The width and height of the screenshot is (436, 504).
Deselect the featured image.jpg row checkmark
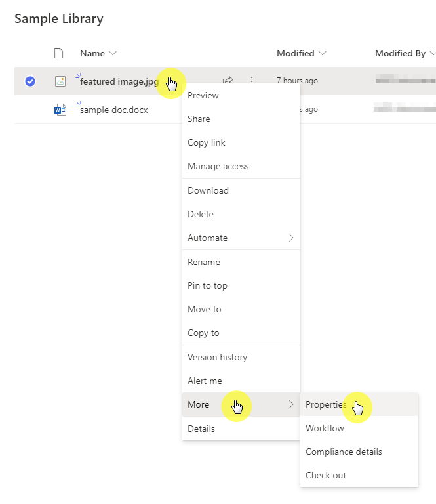pos(30,81)
